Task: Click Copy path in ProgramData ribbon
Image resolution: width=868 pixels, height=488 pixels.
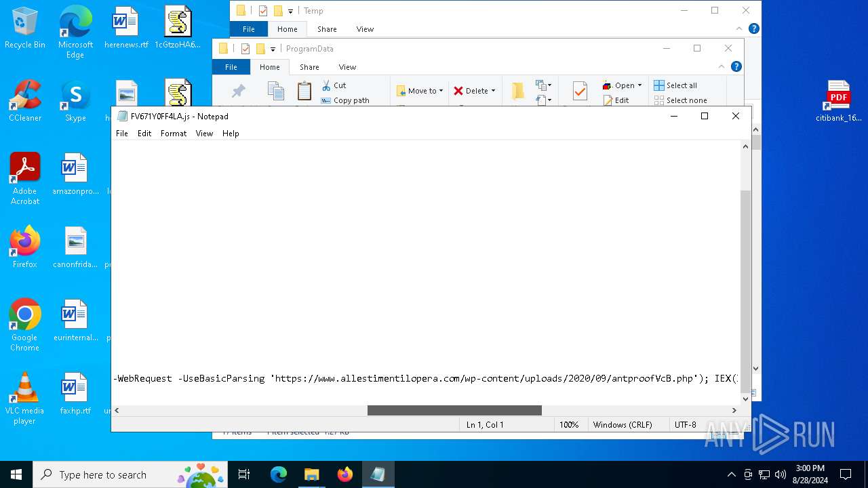Action: [x=344, y=100]
